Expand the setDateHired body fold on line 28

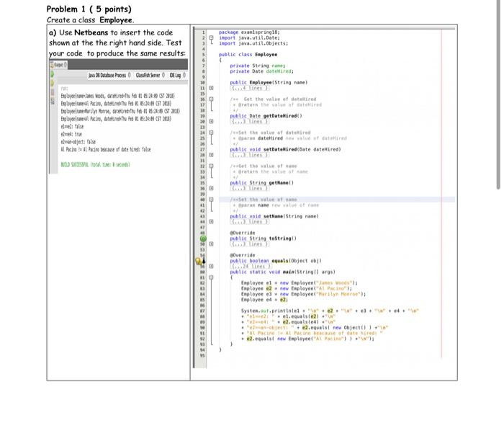click(211, 155)
